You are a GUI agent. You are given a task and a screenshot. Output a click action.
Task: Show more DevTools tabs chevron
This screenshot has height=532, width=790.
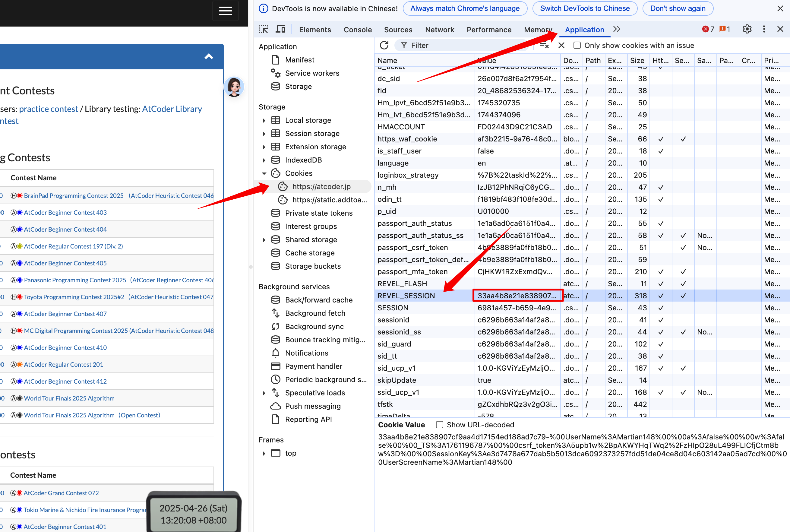point(617,30)
